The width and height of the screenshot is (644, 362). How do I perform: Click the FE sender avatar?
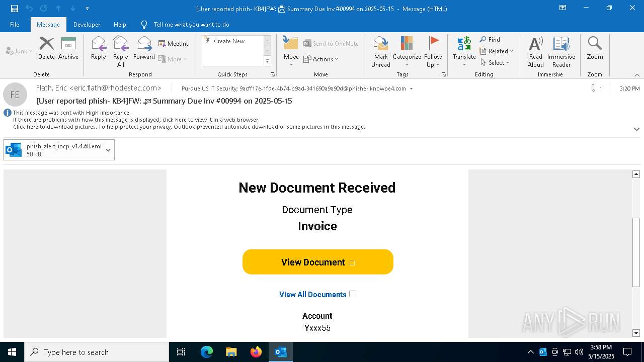[15, 95]
